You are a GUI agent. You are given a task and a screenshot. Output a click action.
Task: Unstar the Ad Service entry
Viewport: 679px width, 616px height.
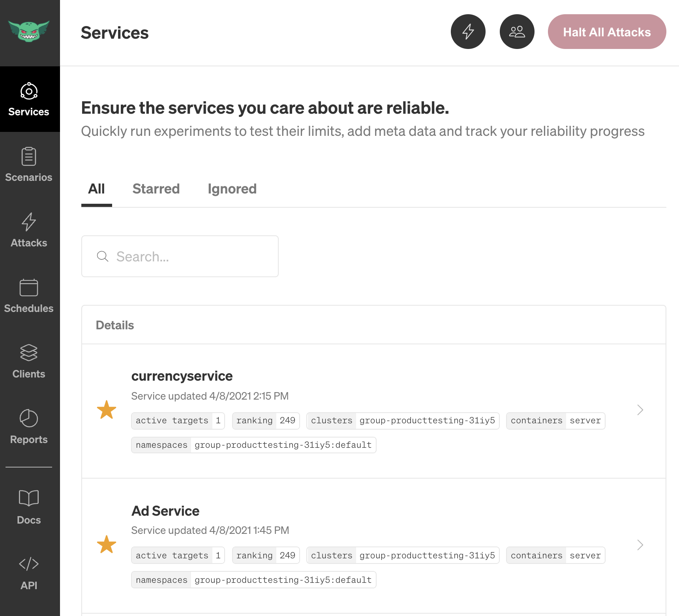107,545
